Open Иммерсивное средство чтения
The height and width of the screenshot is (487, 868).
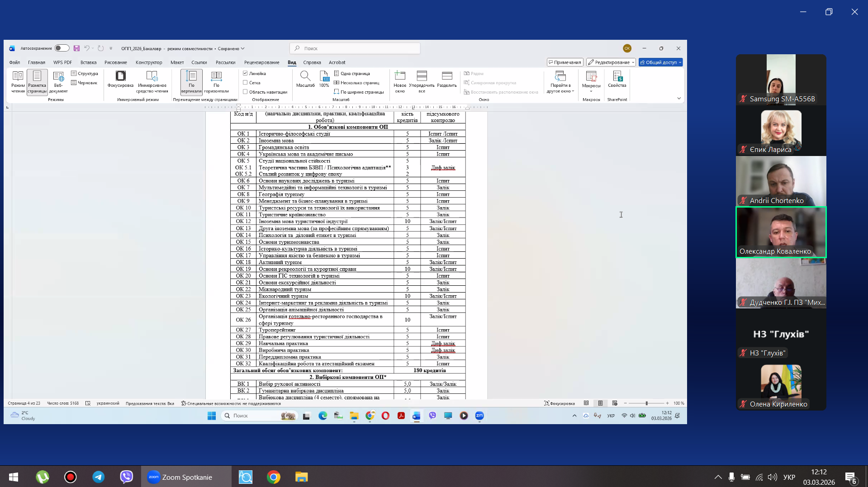[152, 81]
